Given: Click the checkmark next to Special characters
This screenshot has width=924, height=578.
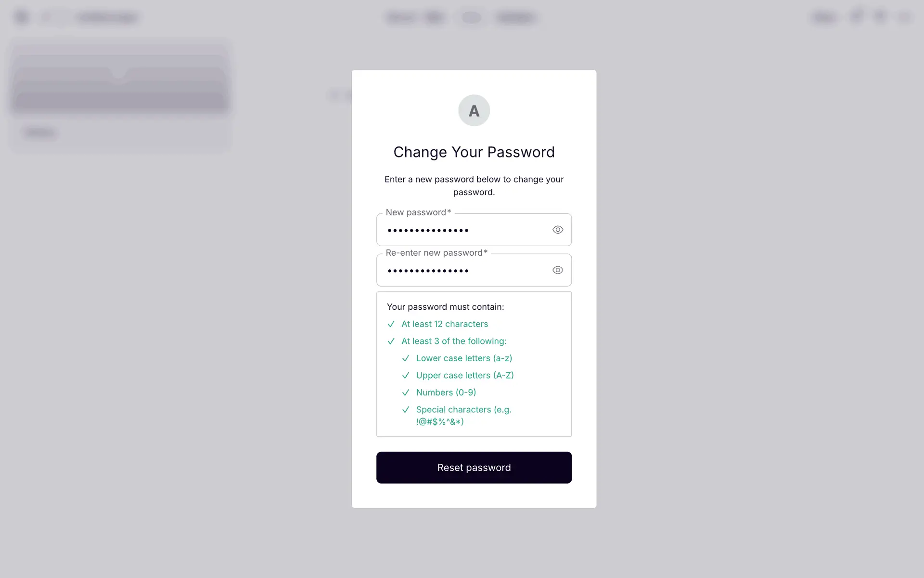Looking at the screenshot, I should coord(406,410).
